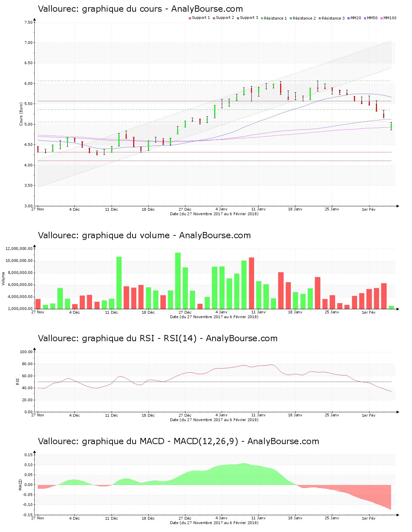This screenshot has width=412, height=532.
Task: Click '4 Janv' on the price chart axis
Action: (221, 209)
